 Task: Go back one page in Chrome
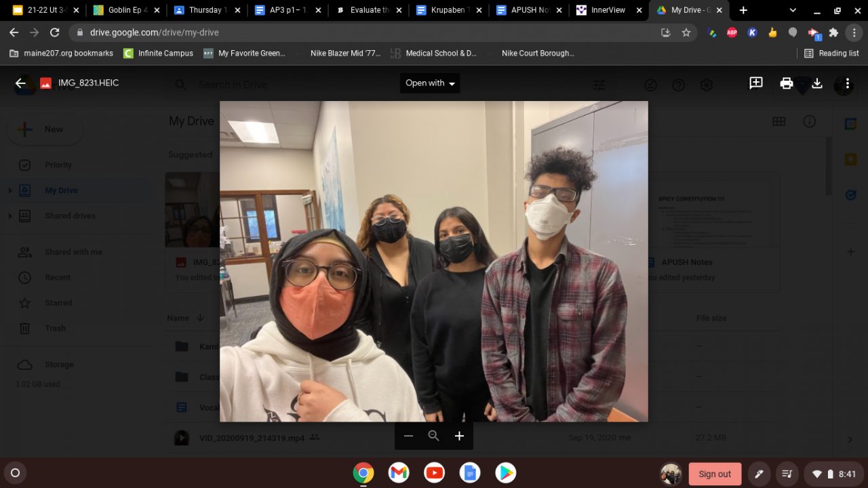point(14,33)
